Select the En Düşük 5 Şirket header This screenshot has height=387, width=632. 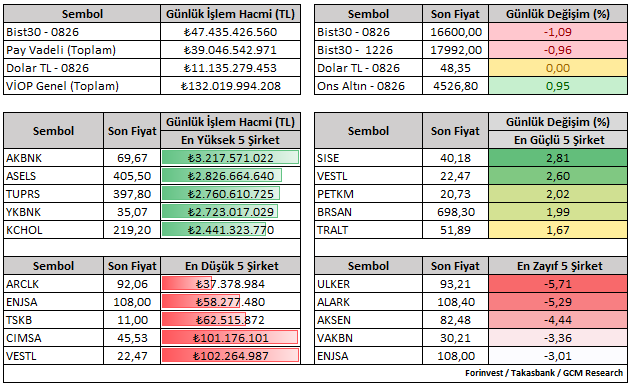click(231, 266)
